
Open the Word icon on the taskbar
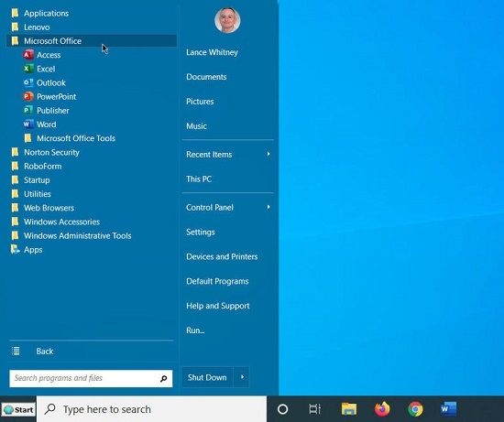coord(448,409)
